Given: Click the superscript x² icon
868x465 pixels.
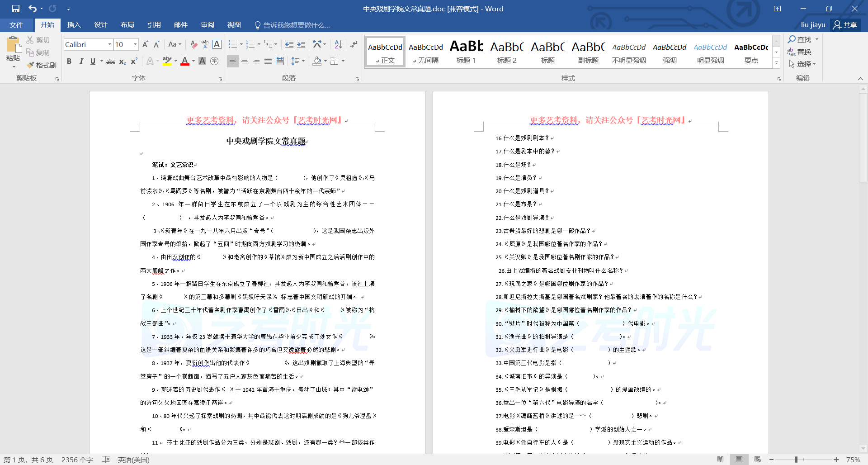Looking at the screenshot, I should (134, 61).
